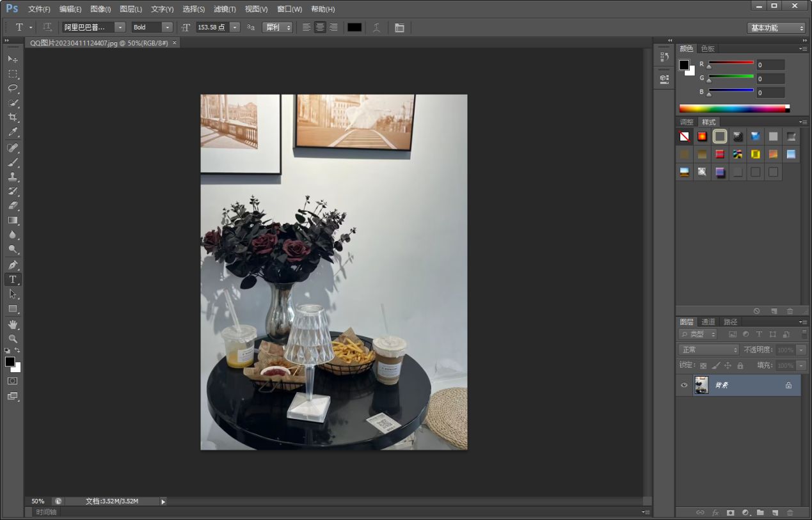
Task: Toggle right text alignment
Action: 333,28
